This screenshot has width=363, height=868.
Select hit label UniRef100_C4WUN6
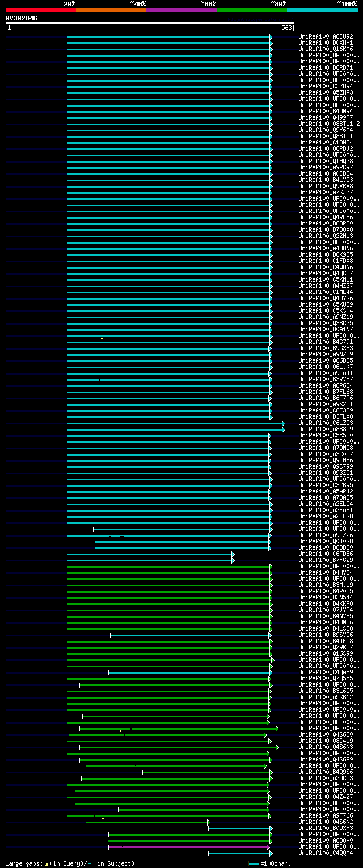[326, 267]
